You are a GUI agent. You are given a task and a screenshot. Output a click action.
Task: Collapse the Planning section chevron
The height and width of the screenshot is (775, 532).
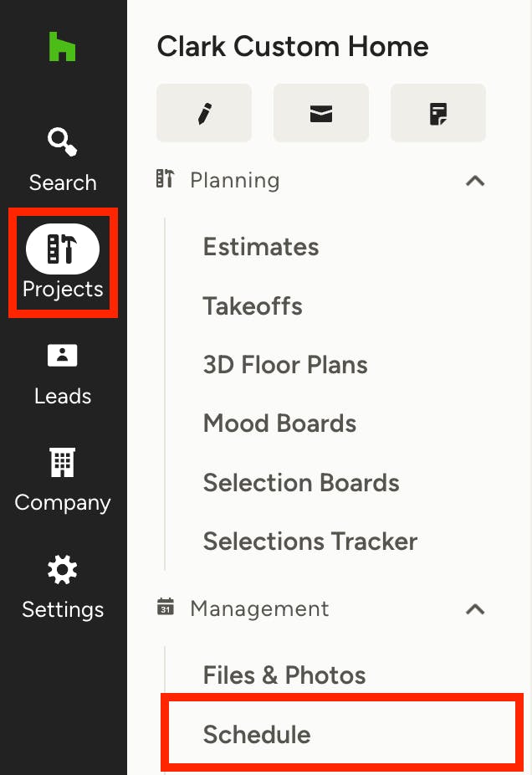[x=475, y=181]
